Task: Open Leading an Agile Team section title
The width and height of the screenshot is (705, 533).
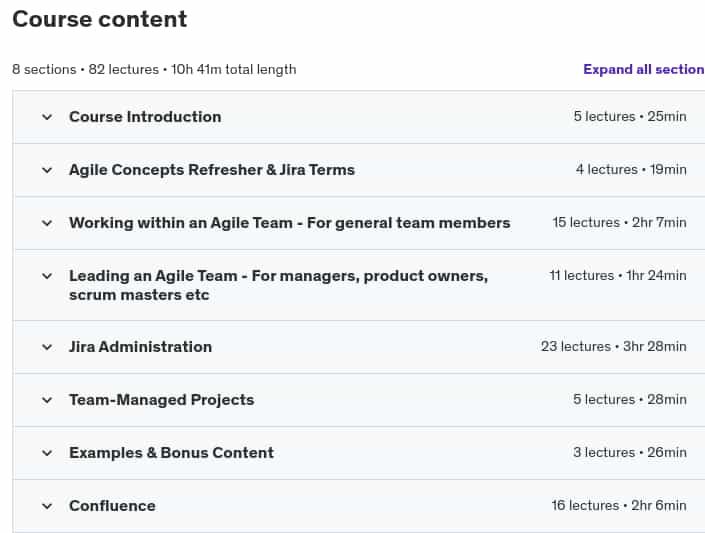Action: tap(278, 285)
